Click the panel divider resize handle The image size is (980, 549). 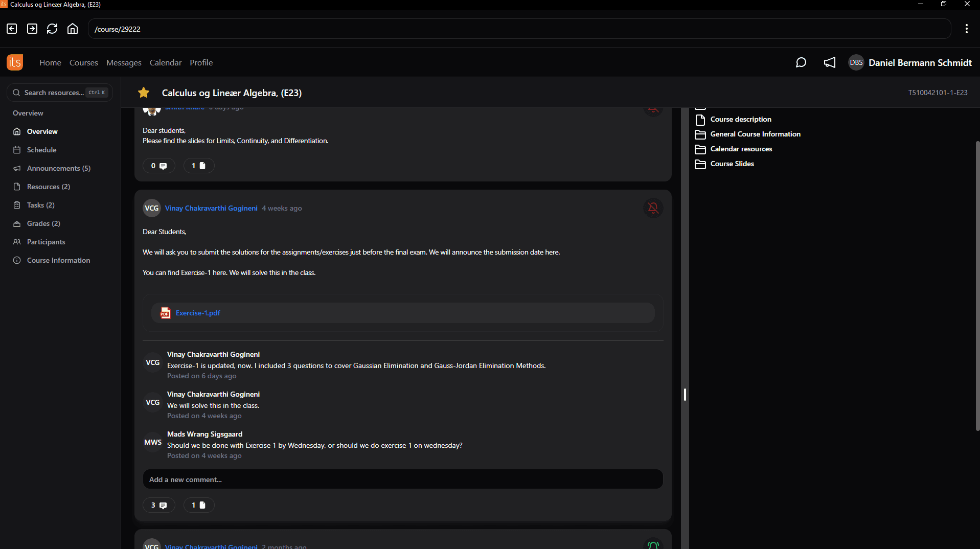click(x=685, y=394)
